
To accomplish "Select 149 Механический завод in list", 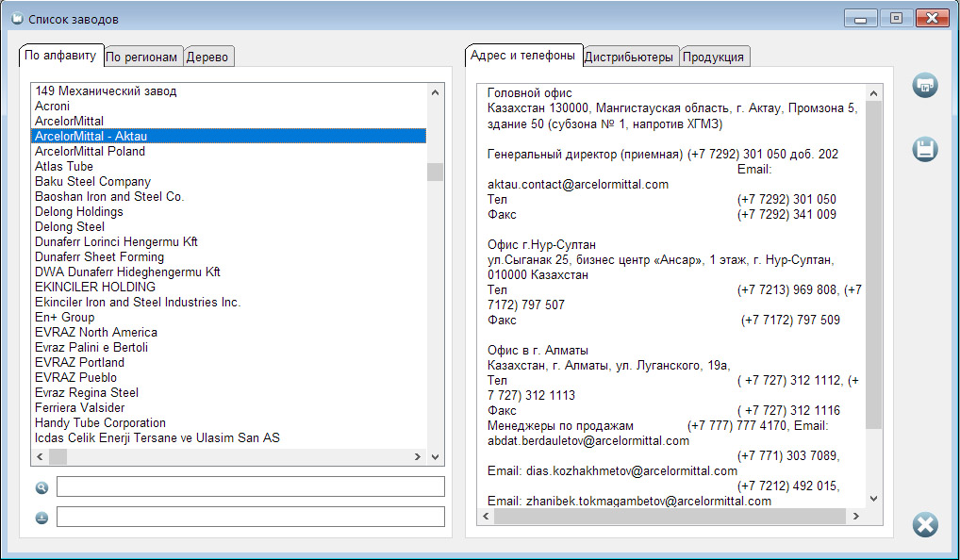I will [228, 91].
